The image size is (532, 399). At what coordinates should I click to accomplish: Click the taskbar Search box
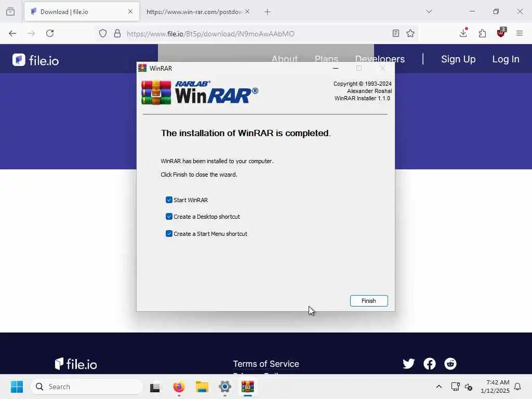(87, 387)
